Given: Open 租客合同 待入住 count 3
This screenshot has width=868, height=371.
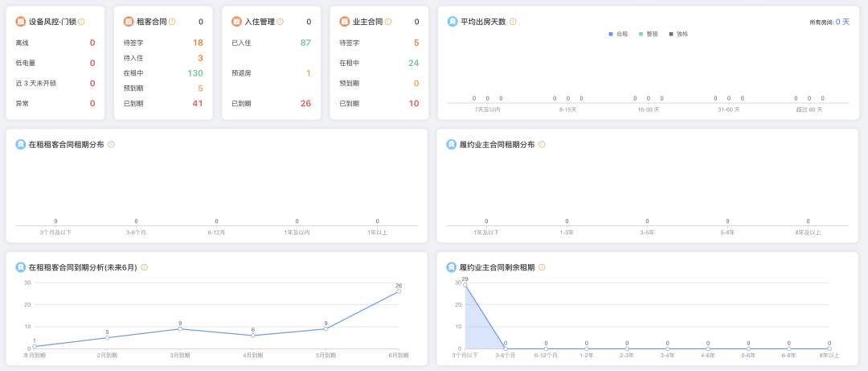Looking at the screenshot, I should (200, 58).
